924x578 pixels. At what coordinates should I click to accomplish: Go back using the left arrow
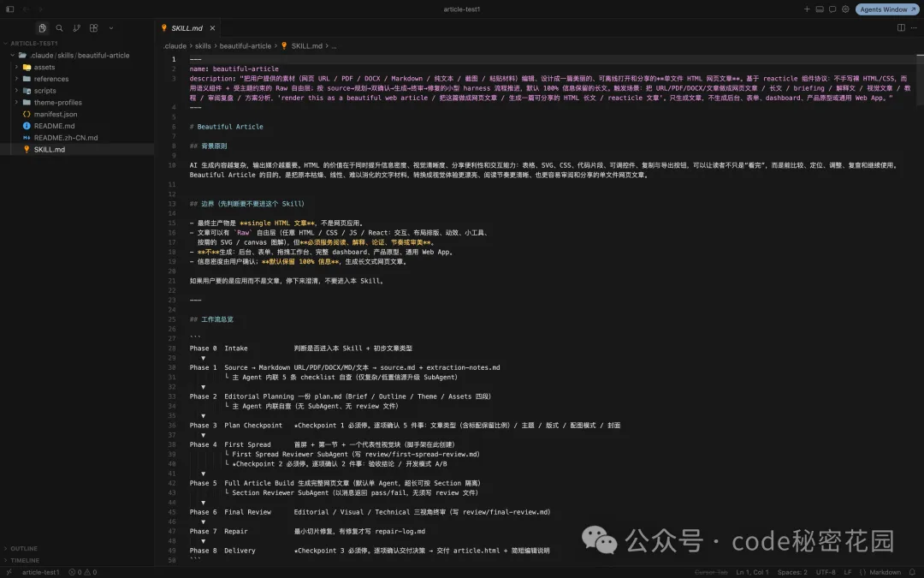(26, 9)
